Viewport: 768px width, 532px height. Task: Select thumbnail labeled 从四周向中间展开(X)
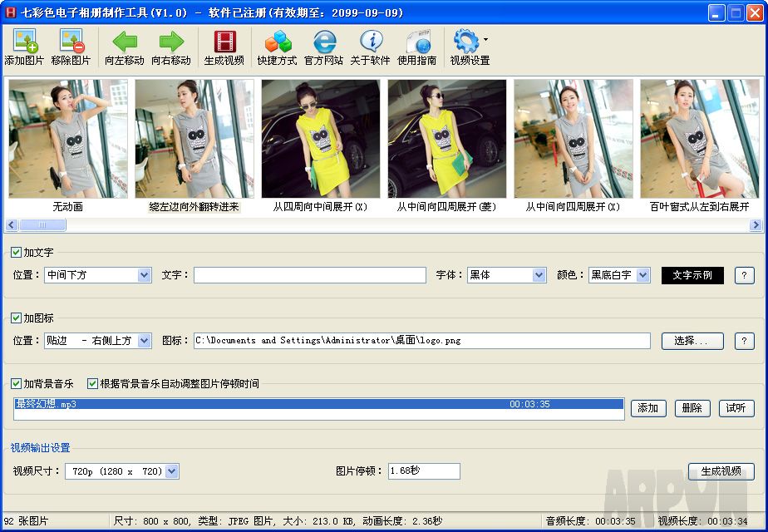point(321,139)
